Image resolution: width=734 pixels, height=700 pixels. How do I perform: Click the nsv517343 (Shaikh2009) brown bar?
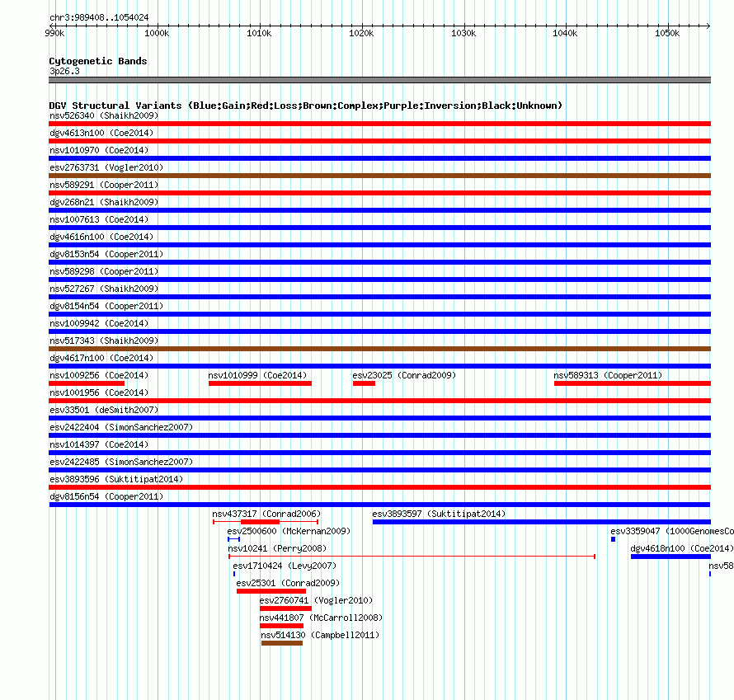click(x=379, y=349)
